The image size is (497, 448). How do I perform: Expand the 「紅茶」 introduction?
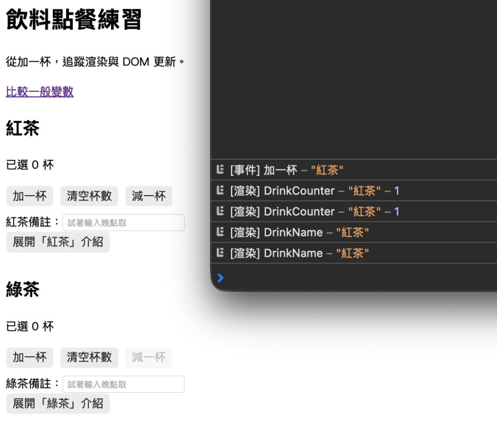(58, 242)
